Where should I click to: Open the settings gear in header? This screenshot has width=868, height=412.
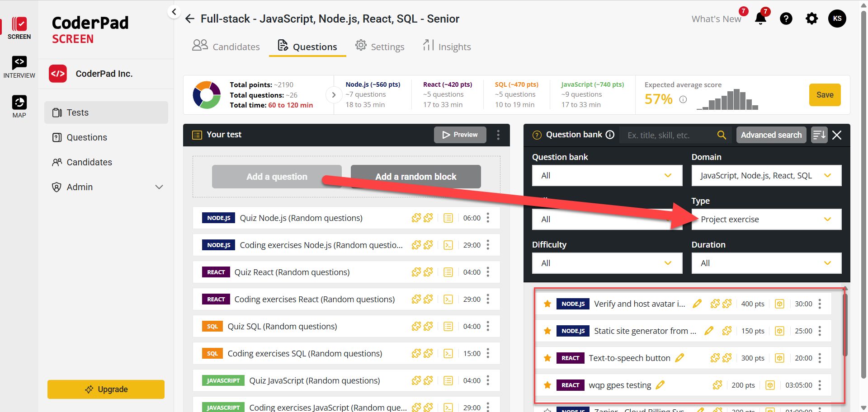coord(811,19)
